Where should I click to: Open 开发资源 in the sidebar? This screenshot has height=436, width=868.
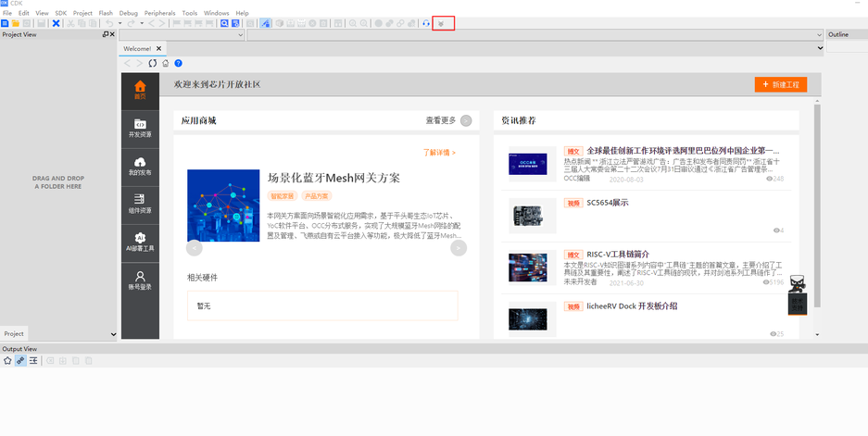140,129
